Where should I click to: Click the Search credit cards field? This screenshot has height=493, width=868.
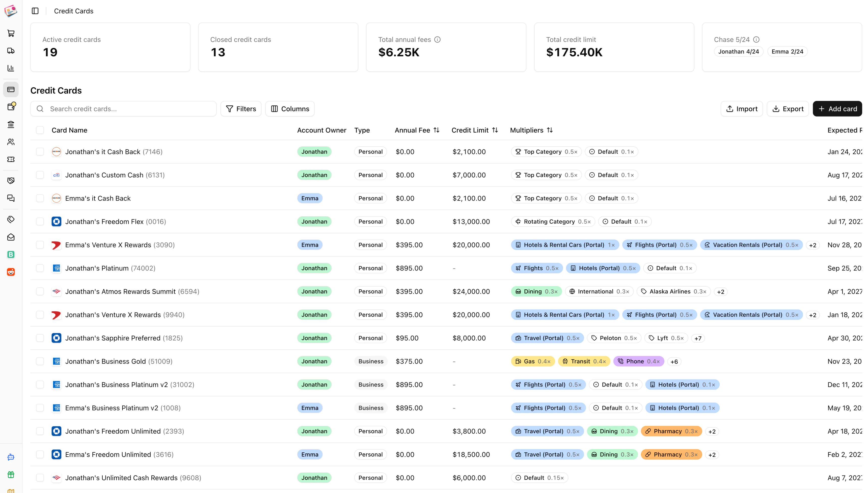point(123,109)
